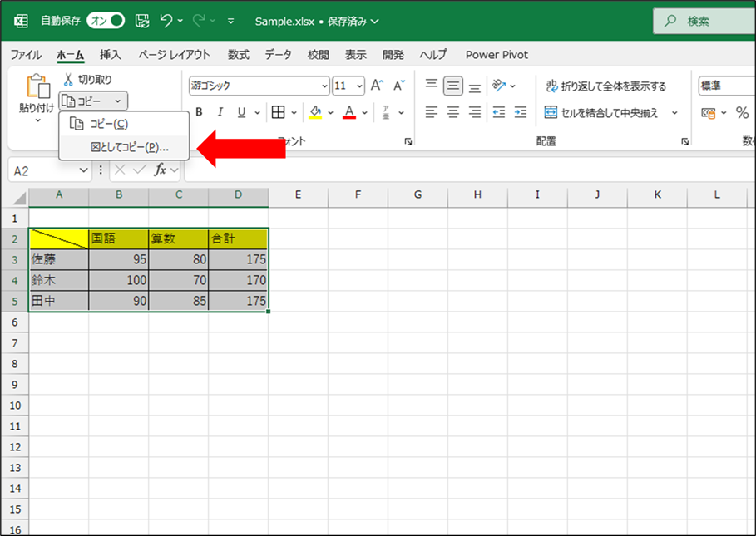Open merge cells options dropdown arrow
Image resolution: width=756 pixels, height=536 pixels.
(674, 113)
